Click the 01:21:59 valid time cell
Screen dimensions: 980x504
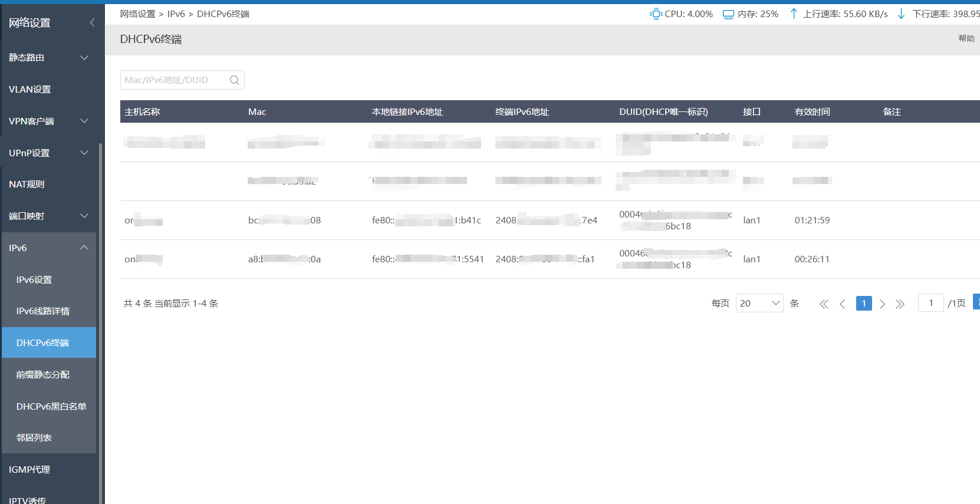(812, 220)
